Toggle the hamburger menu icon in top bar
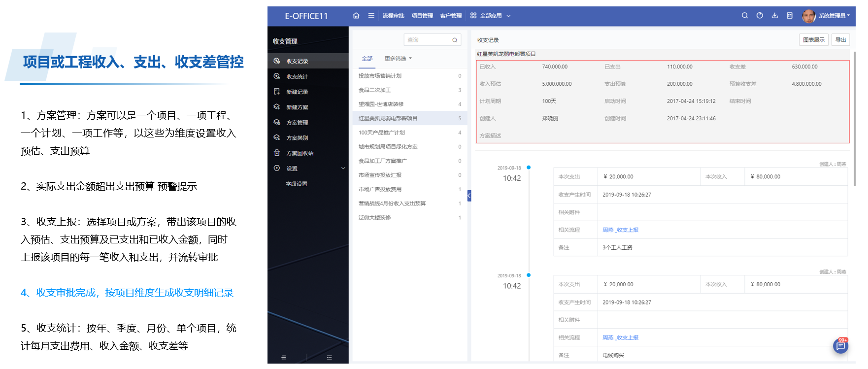The width and height of the screenshot is (868, 369). pyautogui.click(x=371, y=16)
